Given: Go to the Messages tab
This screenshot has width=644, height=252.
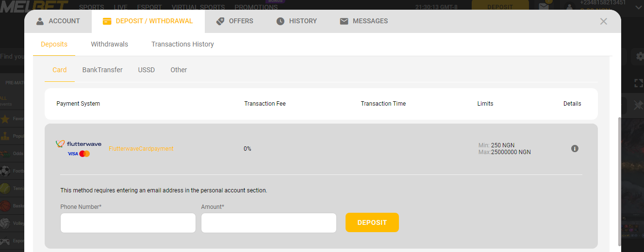Looking at the screenshot, I should 363,21.
